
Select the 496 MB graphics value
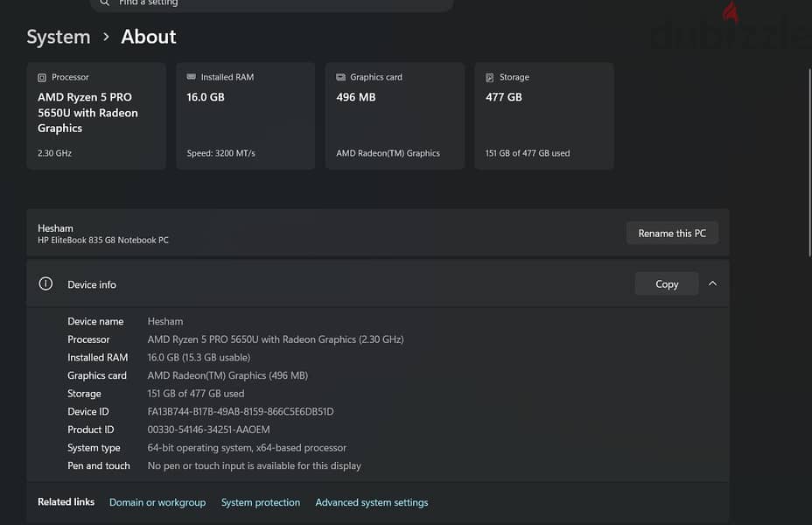point(356,97)
